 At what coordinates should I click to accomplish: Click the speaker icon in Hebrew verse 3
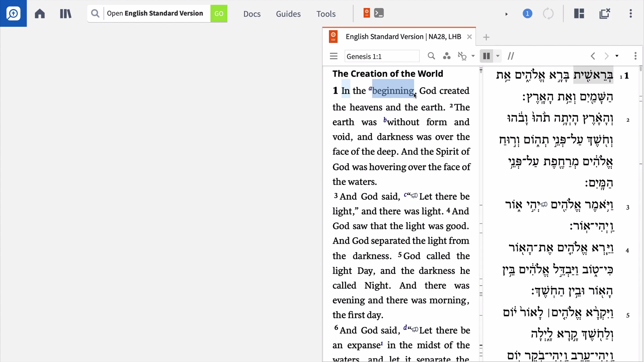point(544,204)
